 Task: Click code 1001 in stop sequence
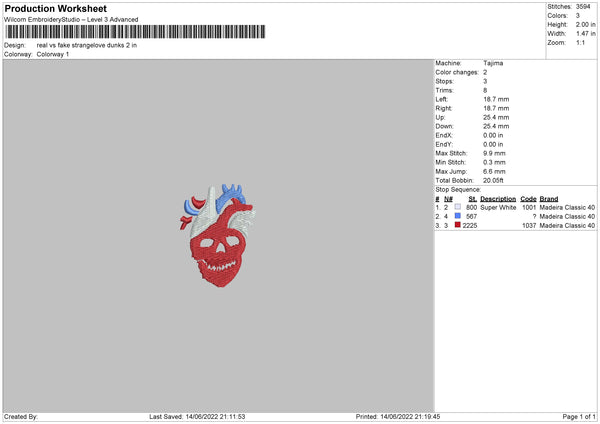(529, 207)
